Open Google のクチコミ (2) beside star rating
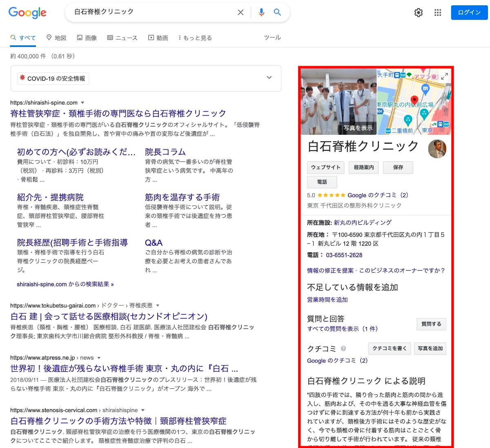 (x=378, y=195)
